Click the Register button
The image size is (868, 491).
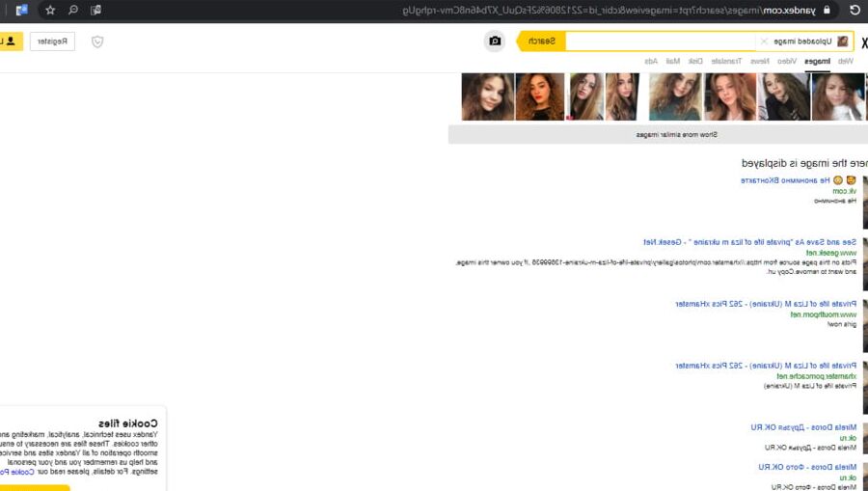53,41
